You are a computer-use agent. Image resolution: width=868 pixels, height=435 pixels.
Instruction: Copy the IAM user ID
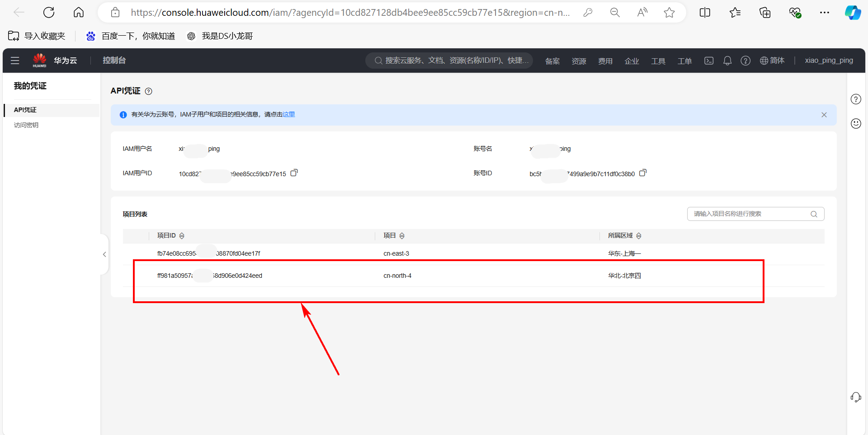(x=294, y=173)
